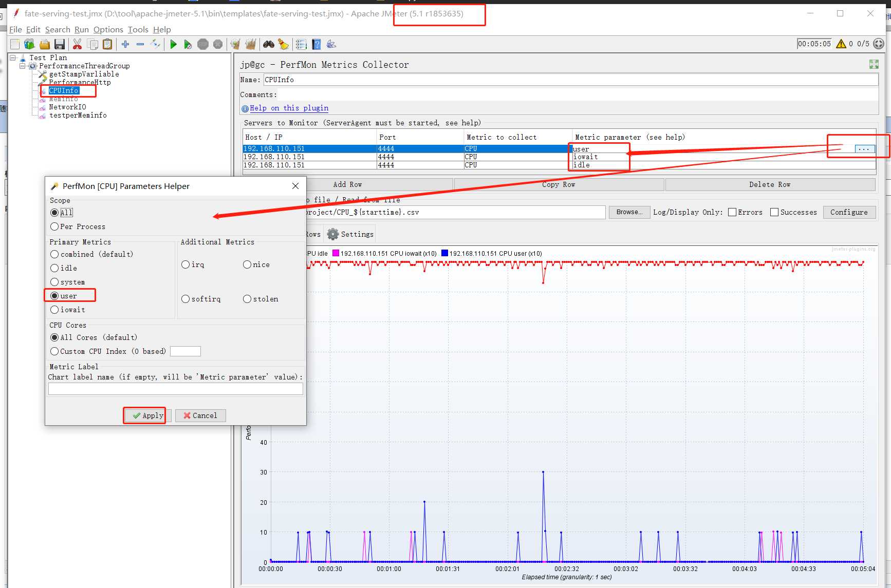The image size is (891, 588).
Task: Start the test with green play icon
Action: coord(173,44)
